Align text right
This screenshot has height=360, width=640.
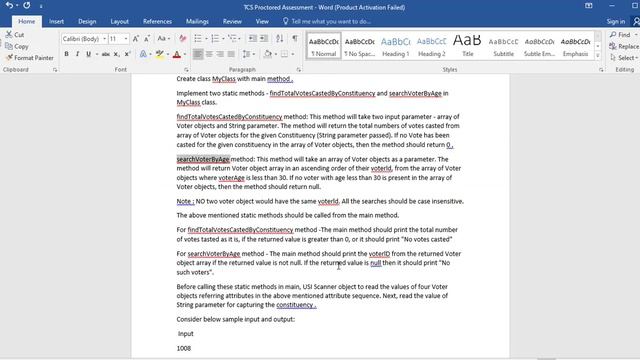click(220, 54)
